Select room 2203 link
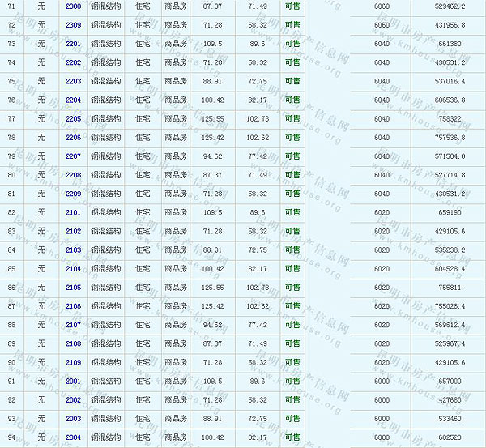Viewport: 486px width, 448px height. (x=73, y=81)
